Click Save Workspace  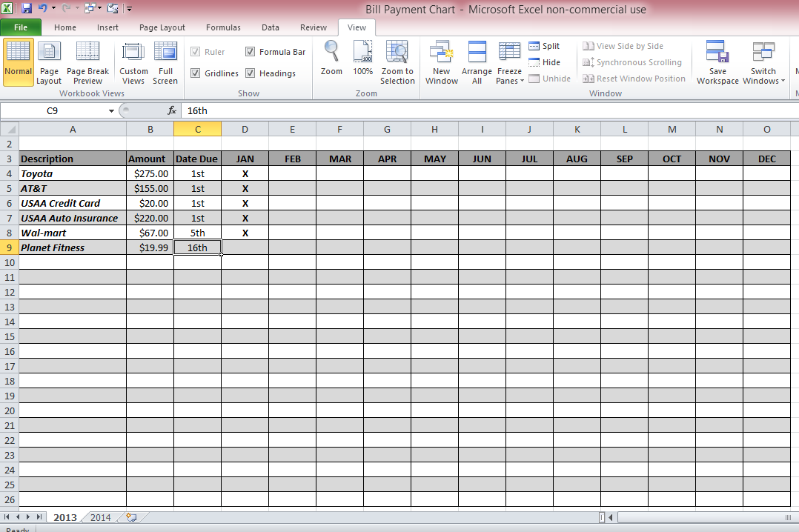click(717, 61)
